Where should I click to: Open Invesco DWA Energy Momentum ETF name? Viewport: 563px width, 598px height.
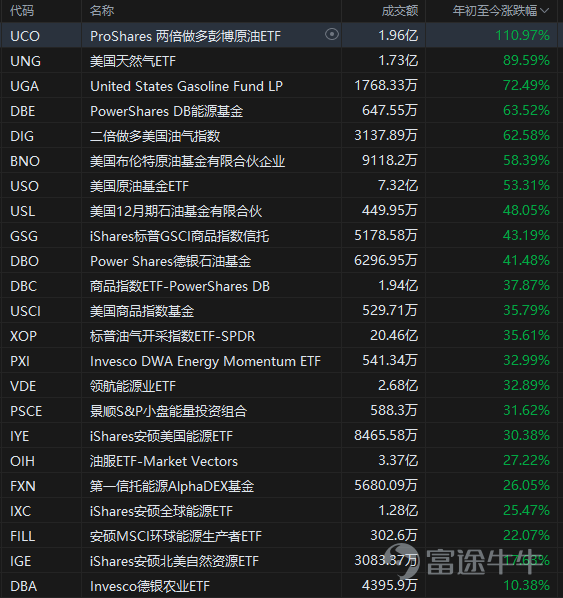[x=205, y=361]
